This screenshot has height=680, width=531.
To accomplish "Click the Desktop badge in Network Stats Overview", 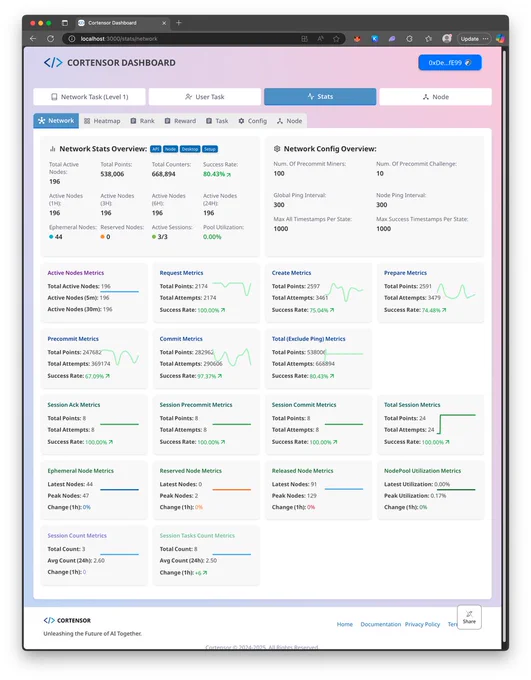I will tap(190, 149).
